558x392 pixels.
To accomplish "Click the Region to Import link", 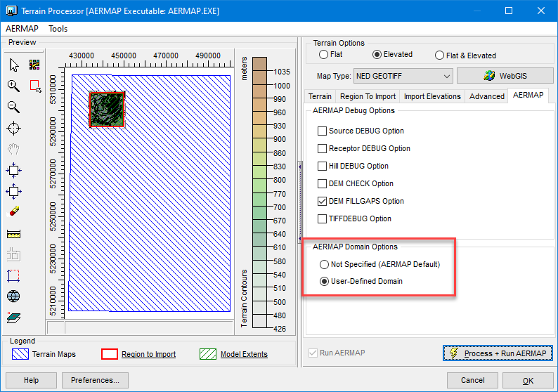I will pos(148,354).
